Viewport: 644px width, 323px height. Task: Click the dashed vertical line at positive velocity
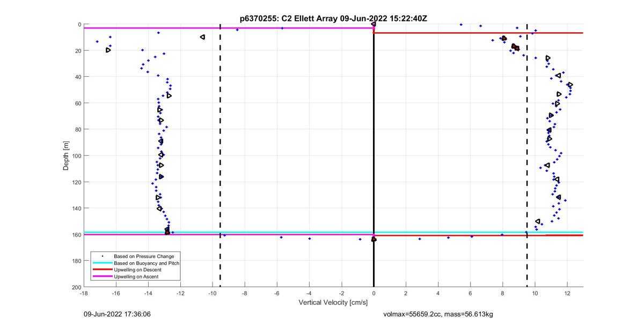coord(527,156)
